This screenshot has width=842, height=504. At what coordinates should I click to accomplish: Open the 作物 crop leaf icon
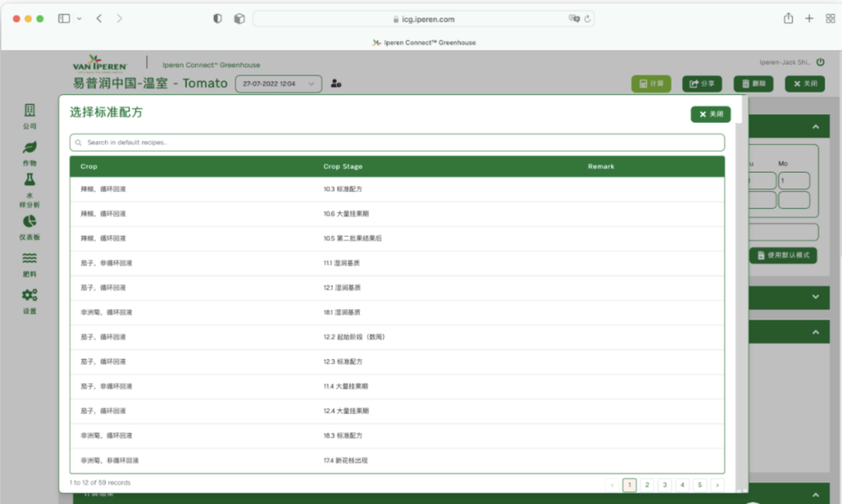(30, 148)
